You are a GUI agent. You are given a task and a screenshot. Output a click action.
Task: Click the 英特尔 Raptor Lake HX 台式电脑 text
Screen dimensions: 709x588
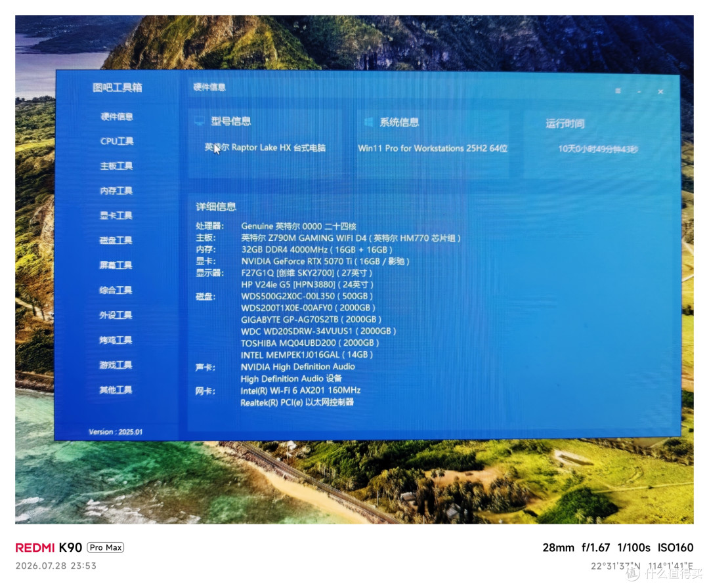(265, 148)
